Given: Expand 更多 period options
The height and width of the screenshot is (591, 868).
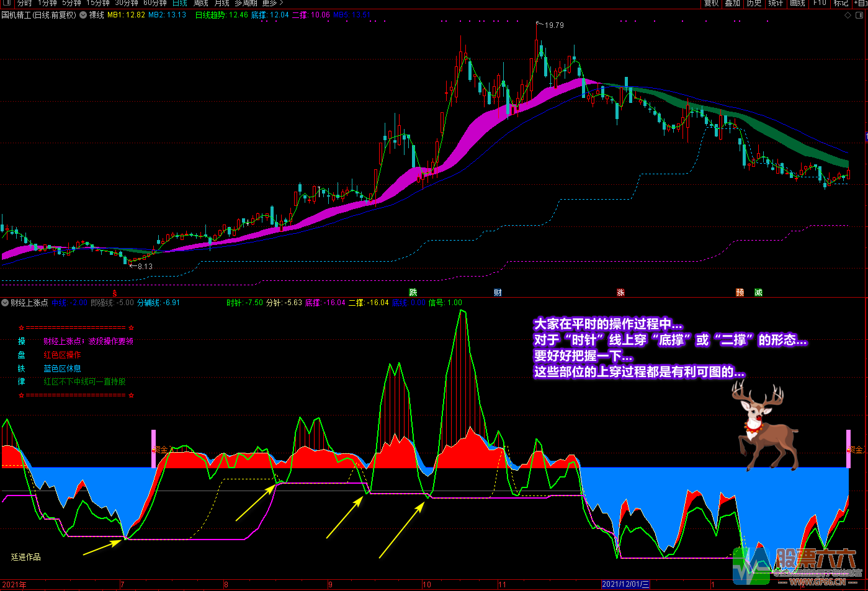Looking at the screenshot, I should coord(272,3).
